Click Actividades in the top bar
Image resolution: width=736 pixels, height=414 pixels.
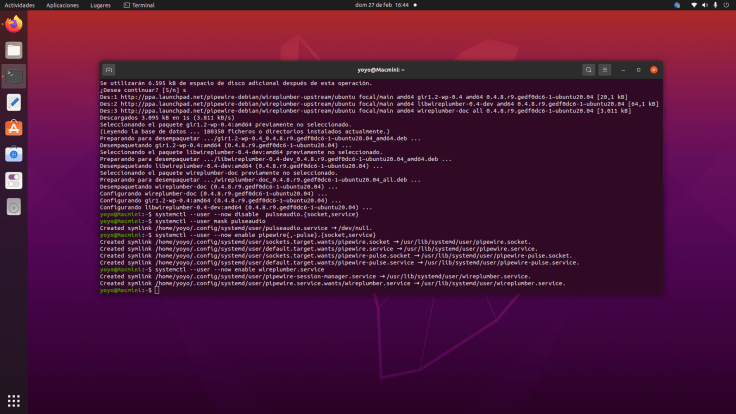[19, 5]
